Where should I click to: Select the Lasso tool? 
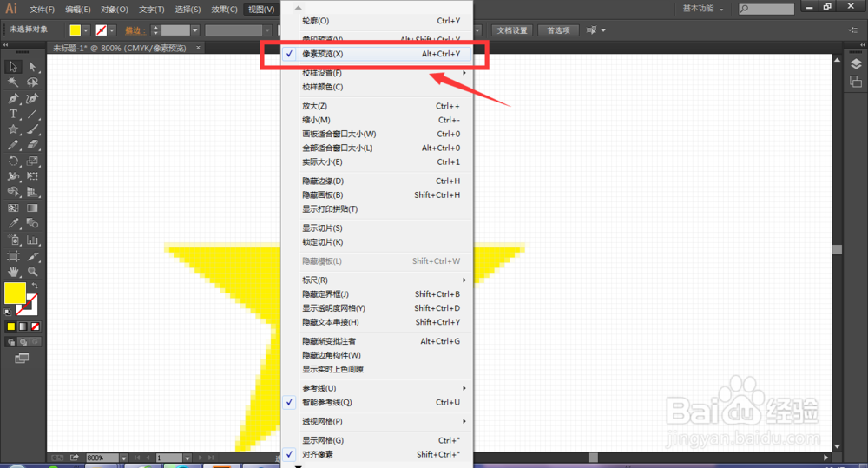[33, 82]
